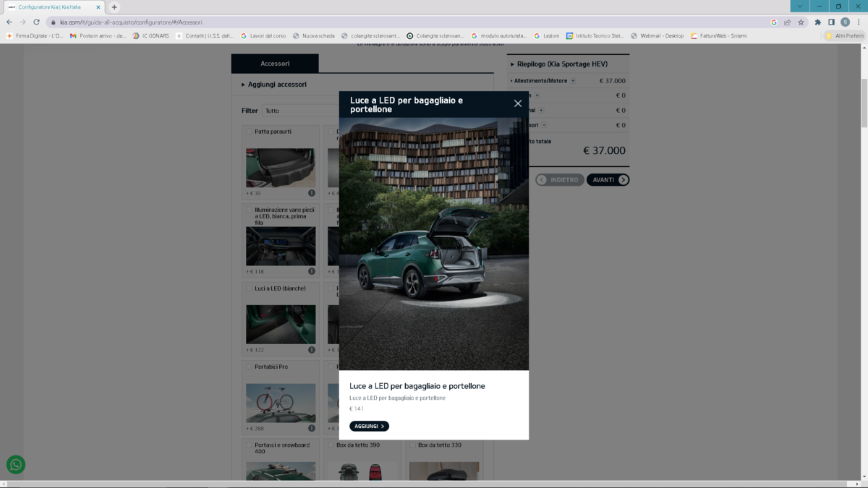Close the Configuratore Kia tab
Image resolution: width=868 pixels, height=488 pixels.
coord(98,7)
